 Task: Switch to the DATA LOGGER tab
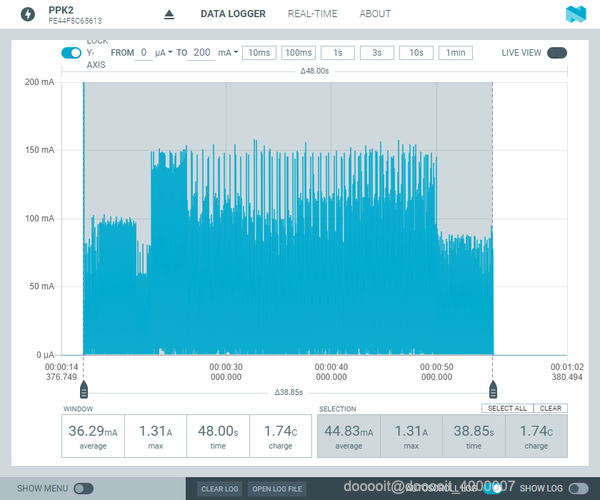point(233,14)
